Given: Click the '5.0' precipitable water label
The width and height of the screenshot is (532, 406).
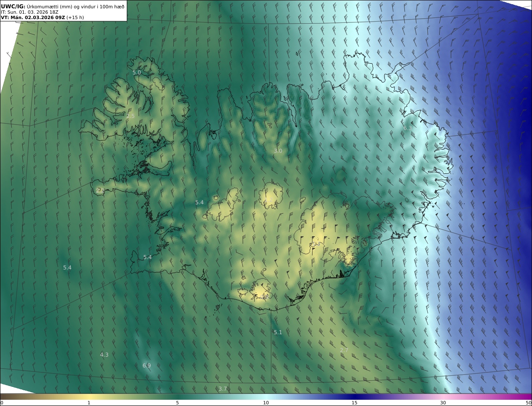Looking at the screenshot, I should [137, 72].
